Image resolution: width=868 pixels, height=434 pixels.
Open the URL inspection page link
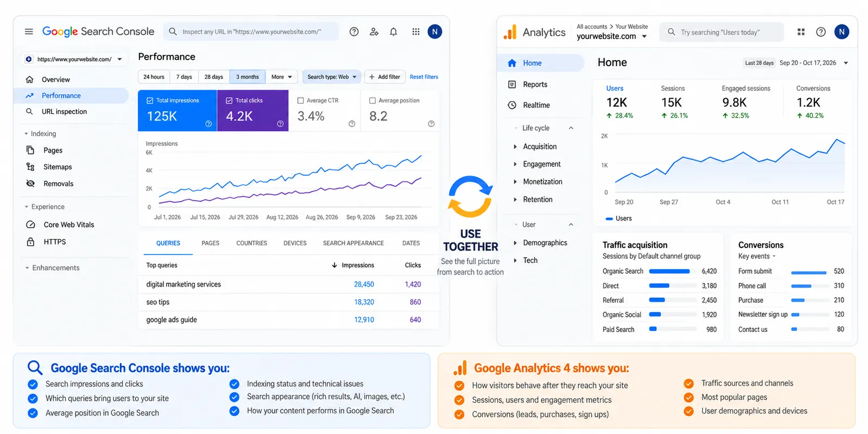tap(64, 111)
